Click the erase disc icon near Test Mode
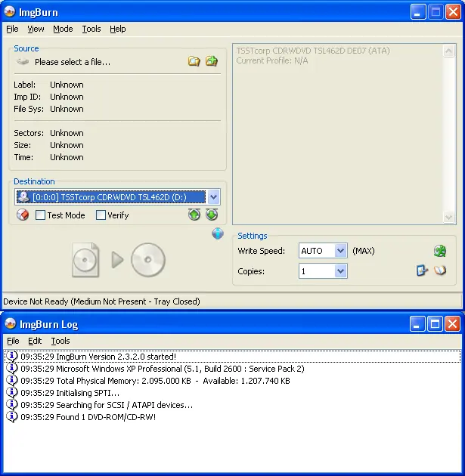This screenshot has height=476, width=465. click(23, 215)
